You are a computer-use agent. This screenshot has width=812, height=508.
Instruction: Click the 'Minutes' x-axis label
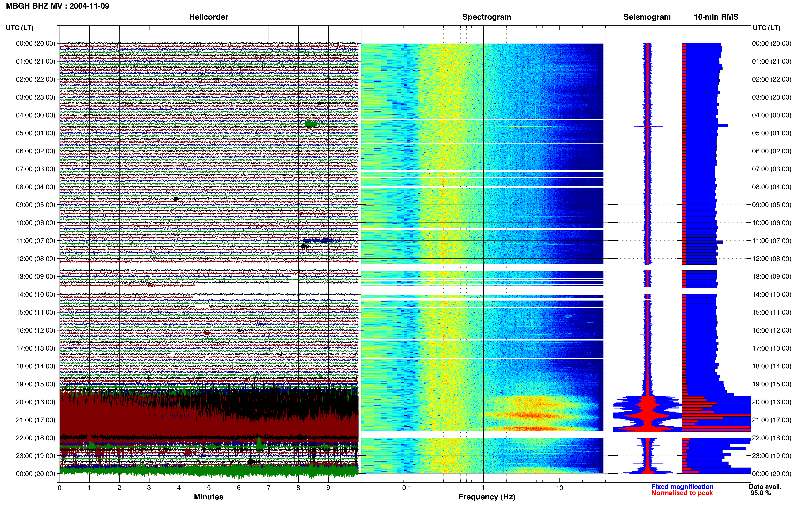tap(209, 497)
